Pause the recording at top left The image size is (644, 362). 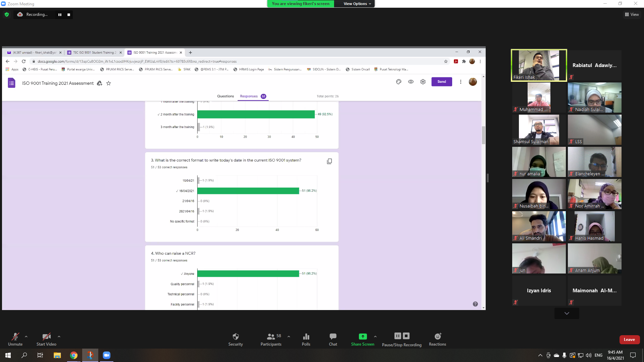coord(60,15)
